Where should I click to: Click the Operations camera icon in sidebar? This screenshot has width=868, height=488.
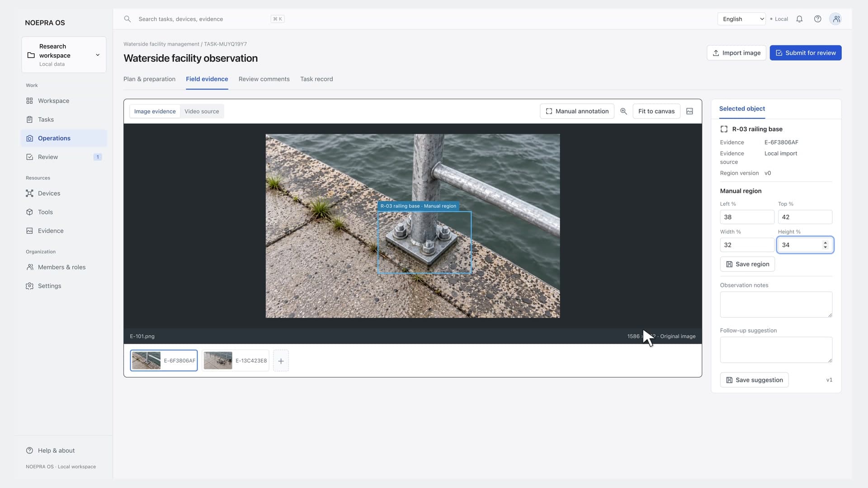(29, 138)
